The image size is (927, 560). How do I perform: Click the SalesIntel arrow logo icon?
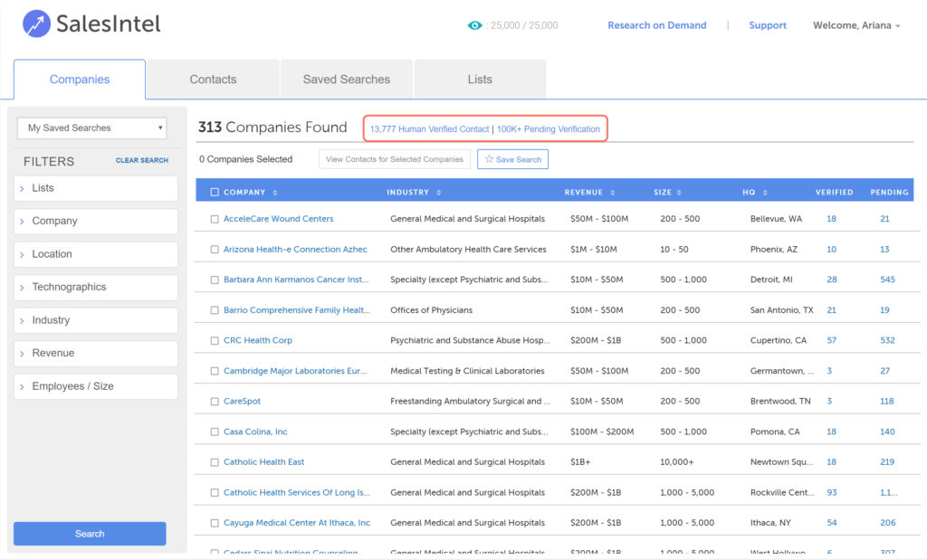pyautogui.click(x=36, y=24)
